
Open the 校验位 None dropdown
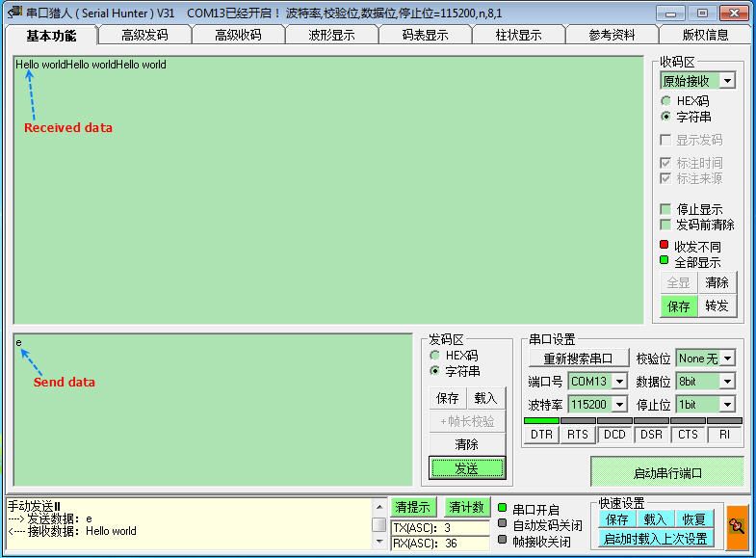727,359
